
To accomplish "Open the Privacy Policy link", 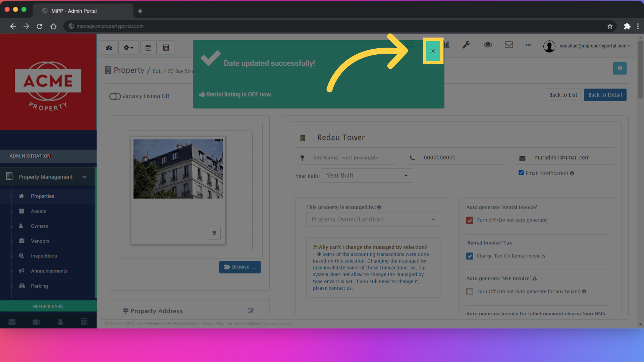I will [x=213, y=323].
